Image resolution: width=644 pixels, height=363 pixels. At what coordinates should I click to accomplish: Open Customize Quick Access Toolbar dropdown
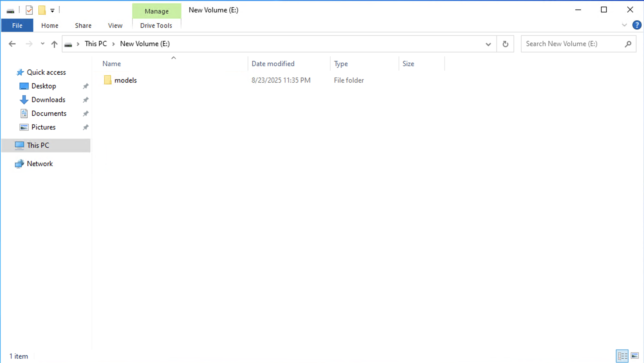coord(52,11)
